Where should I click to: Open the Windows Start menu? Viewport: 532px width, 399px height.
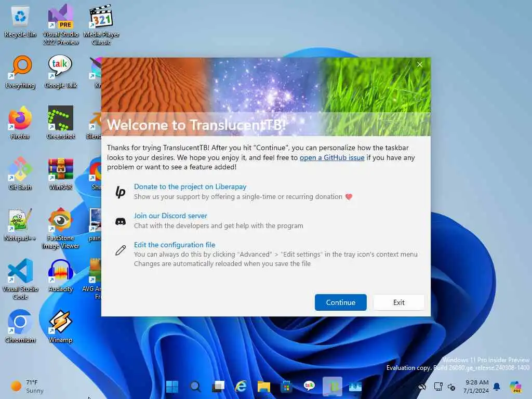[x=172, y=387]
